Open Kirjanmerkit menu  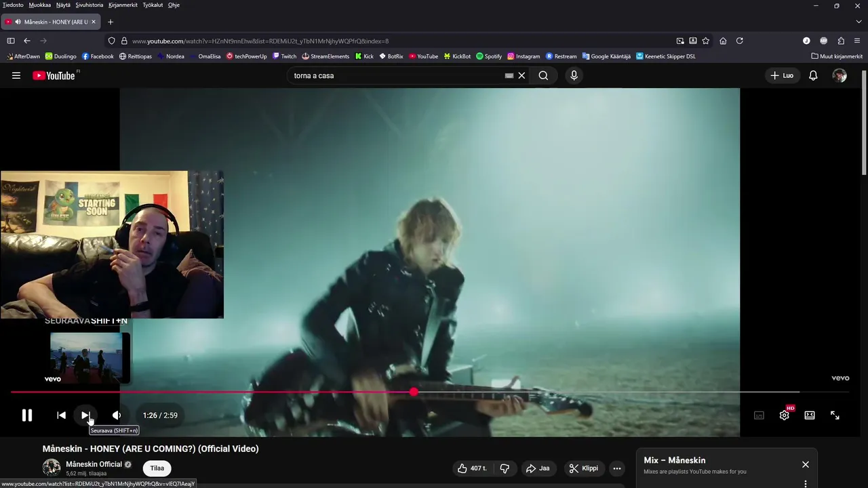click(123, 5)
